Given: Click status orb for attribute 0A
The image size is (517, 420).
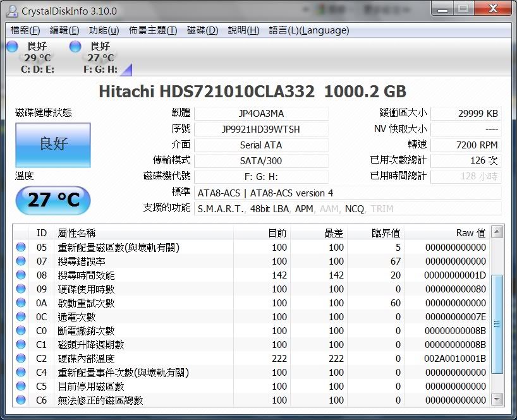Looking at the screenshot, I should click(x=21, y=303).
